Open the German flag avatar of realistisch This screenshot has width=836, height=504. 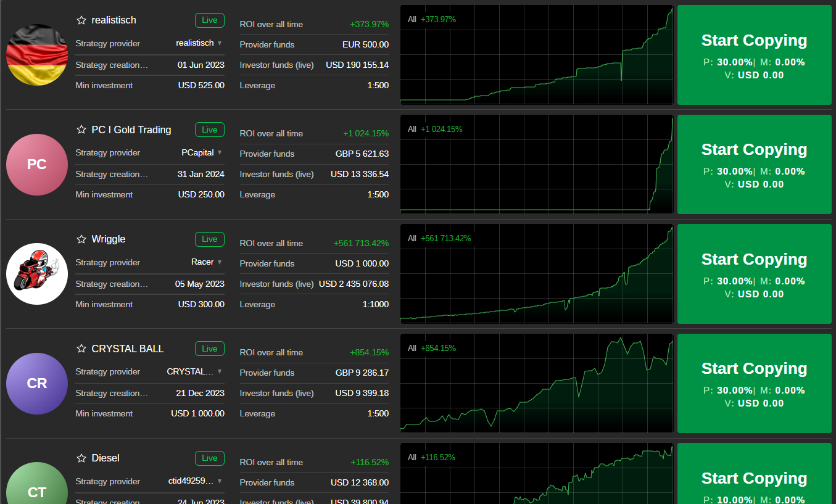[37, 55]
